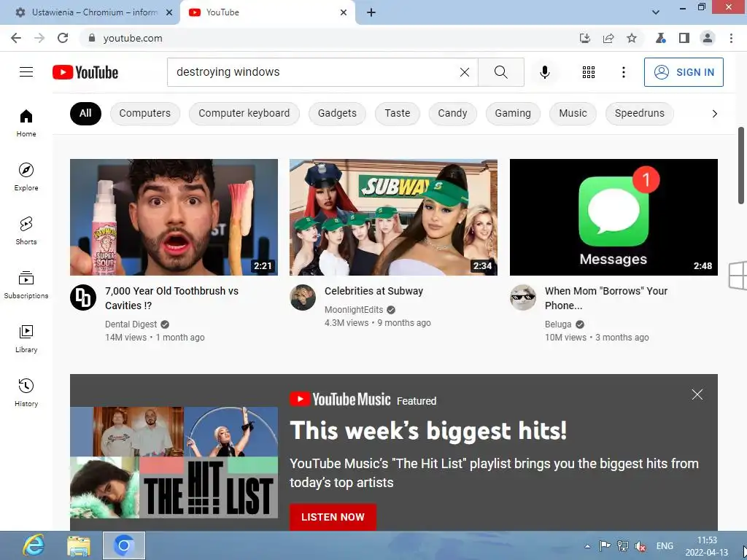The image size is (747, 560).
Task: Click the Chromium taskbar icon
Action: (124, 545)
